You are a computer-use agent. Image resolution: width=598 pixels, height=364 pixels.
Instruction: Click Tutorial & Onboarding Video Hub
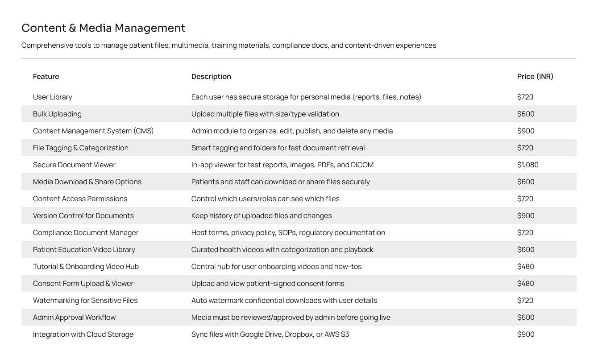coord(86,266)
